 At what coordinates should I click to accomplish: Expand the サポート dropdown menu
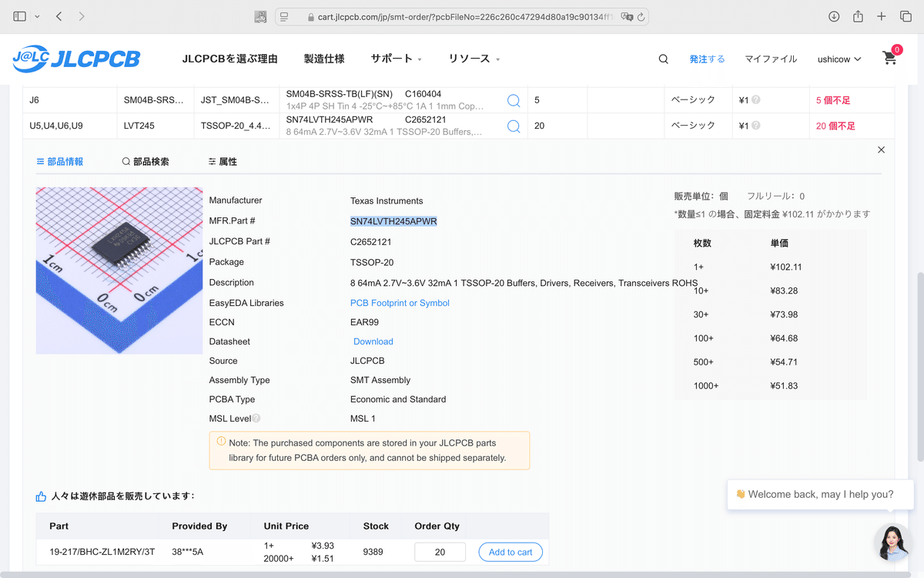click(396, 59)
